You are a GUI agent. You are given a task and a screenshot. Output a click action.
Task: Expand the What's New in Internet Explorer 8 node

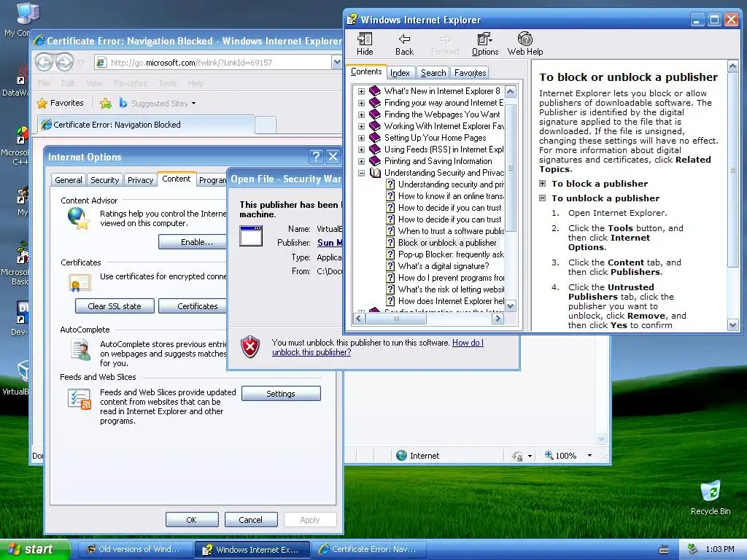pyautogui.click(x=361, y=91)
